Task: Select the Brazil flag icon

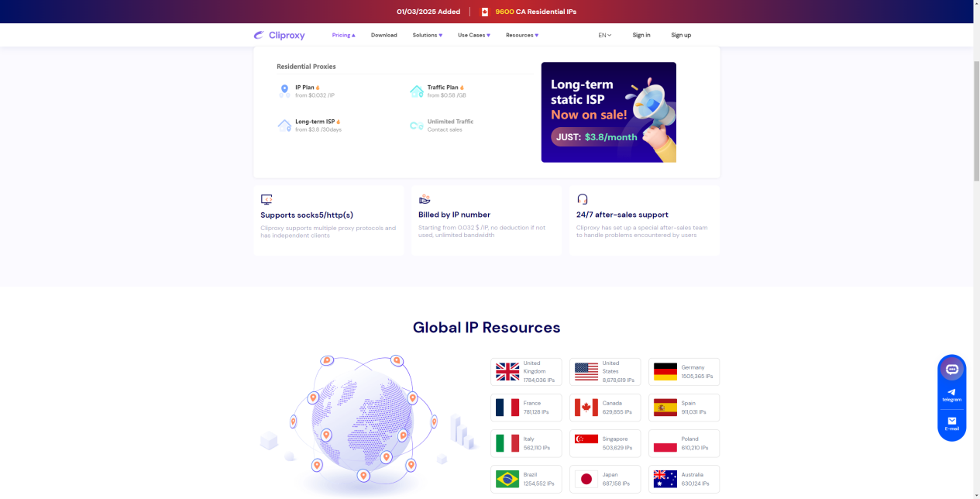Action: coord(507,479)
